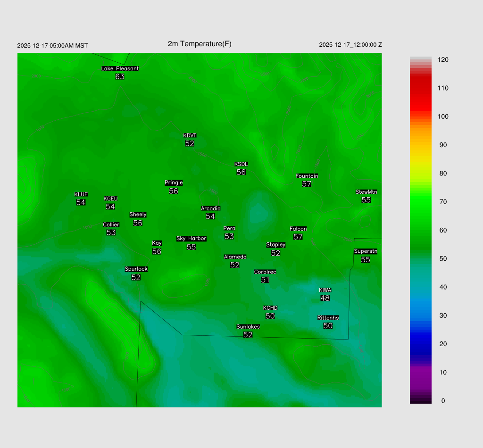
Task: Click the Superstn station label
Action: click(366, 251)
